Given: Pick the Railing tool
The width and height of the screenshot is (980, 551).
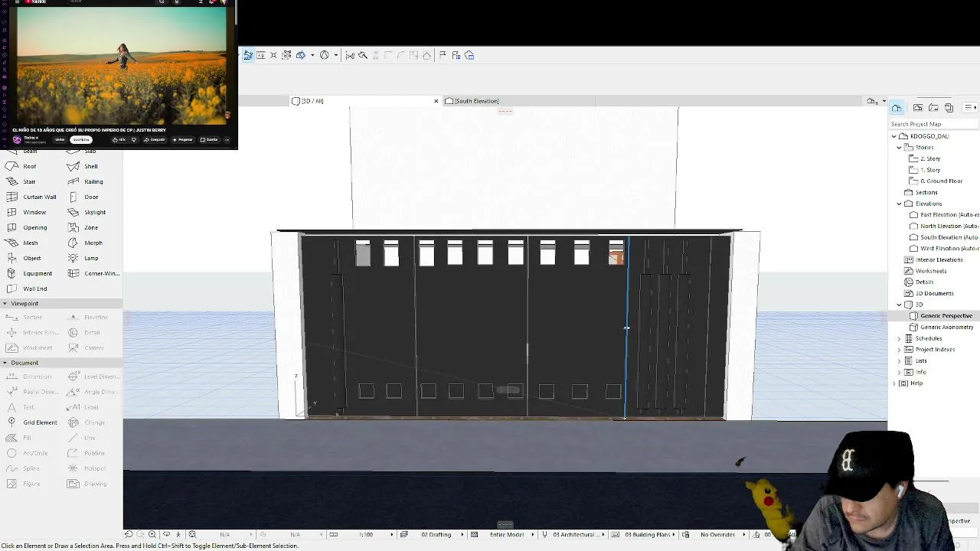Looking at the screenshot, I should (x=85, y=181).
